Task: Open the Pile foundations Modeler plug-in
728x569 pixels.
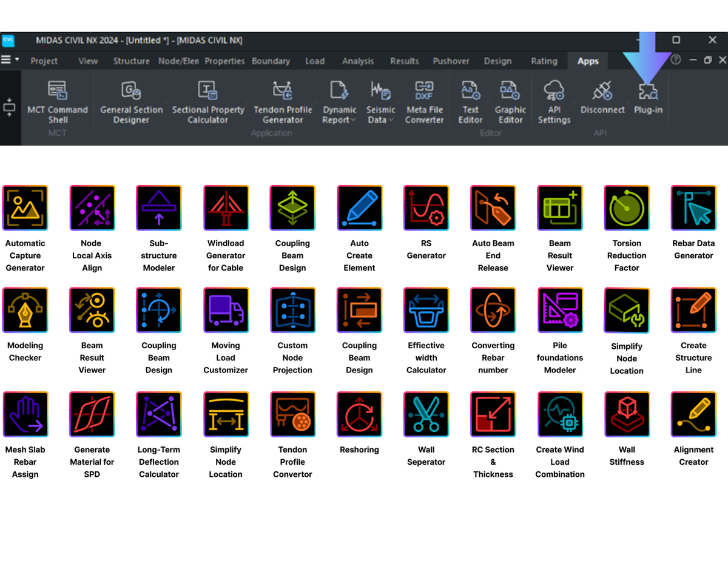Action: coord(560,310)
